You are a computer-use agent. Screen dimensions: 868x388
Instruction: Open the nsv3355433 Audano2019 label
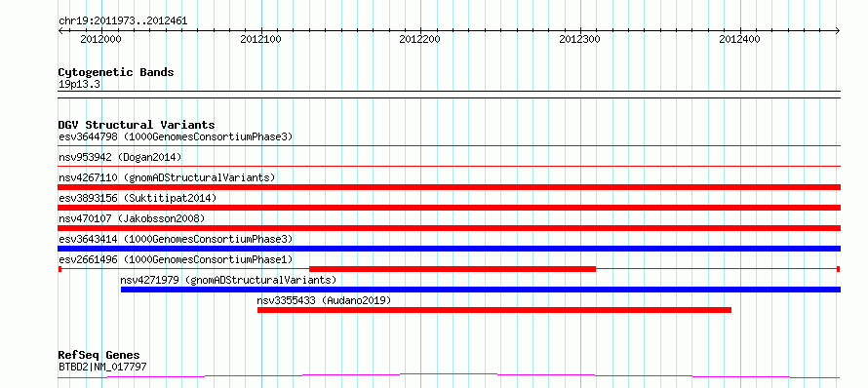pyautogui.click(x=324, y=300)
